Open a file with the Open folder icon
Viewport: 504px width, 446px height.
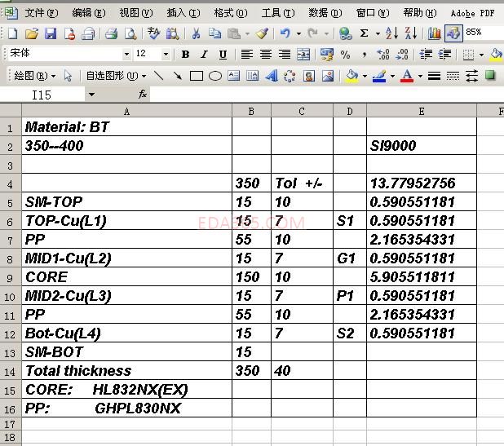[32, 33]
